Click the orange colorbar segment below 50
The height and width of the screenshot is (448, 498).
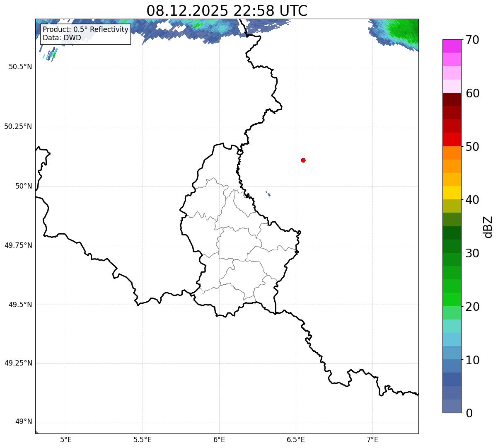point(452,153)
